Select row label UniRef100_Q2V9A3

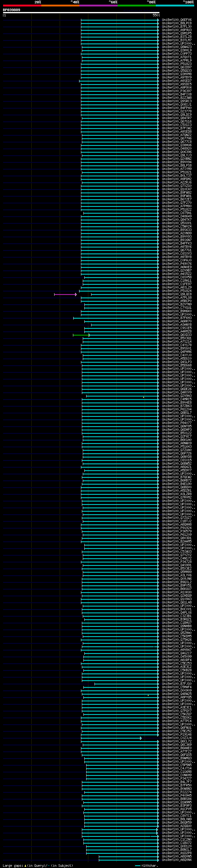click(177, 396)
